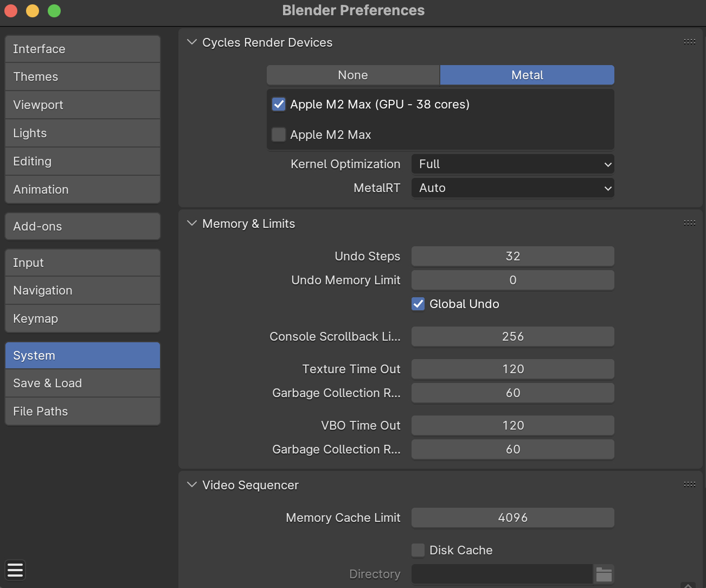706x588 pixels.
Task: Select the Metal compute device tab
Action: click(x=527, y=75)
